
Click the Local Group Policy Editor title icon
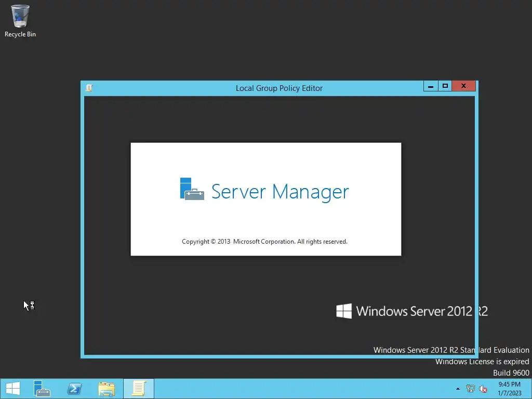pyautogui.click(x=89, y=88)
